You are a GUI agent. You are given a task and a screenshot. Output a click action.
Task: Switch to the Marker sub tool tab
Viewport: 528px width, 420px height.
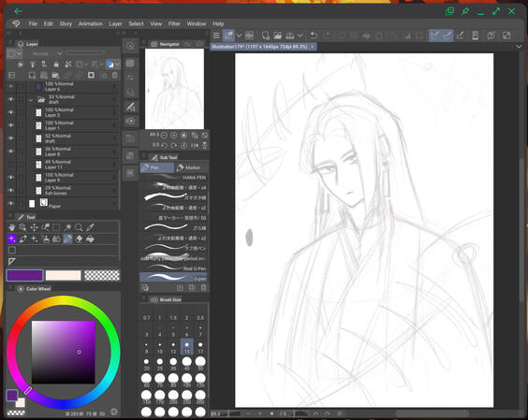click(189, 167)
